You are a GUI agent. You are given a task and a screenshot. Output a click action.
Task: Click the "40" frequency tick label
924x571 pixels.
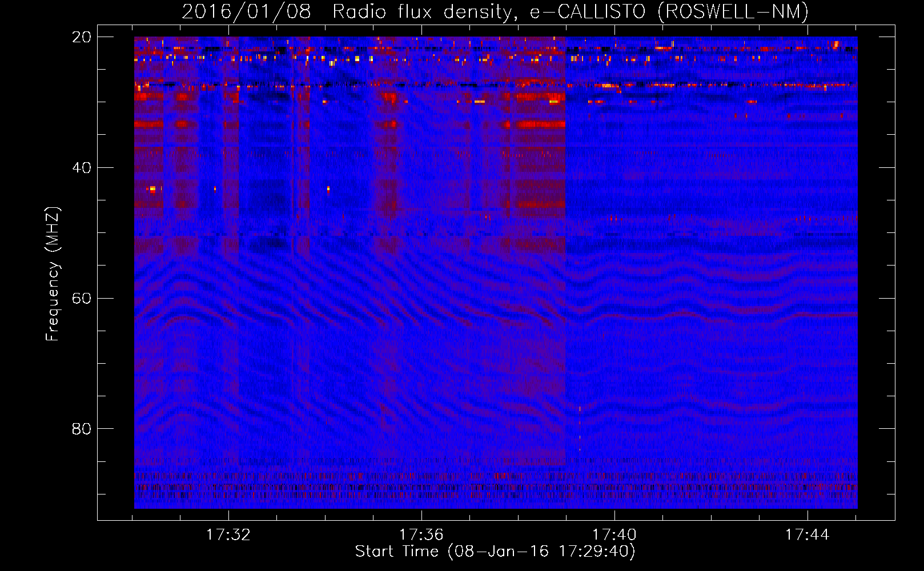[x=82, y=168]
